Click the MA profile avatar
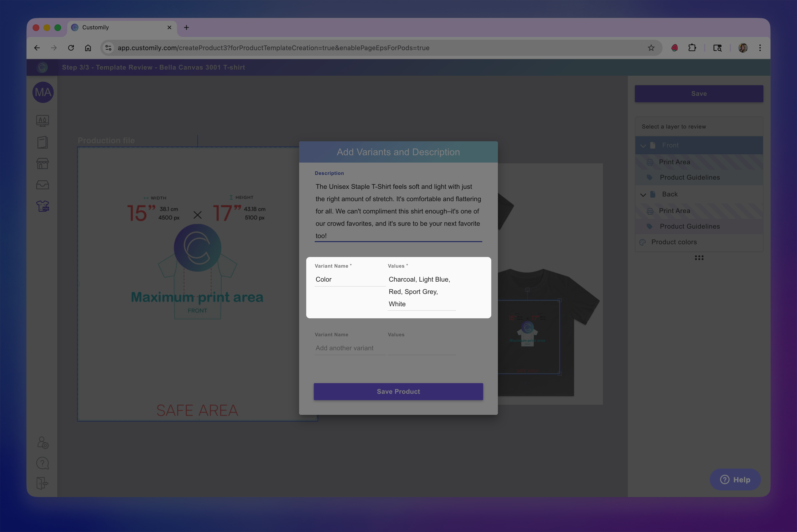Screen dimensions: 797x532 tap(43, 92)
